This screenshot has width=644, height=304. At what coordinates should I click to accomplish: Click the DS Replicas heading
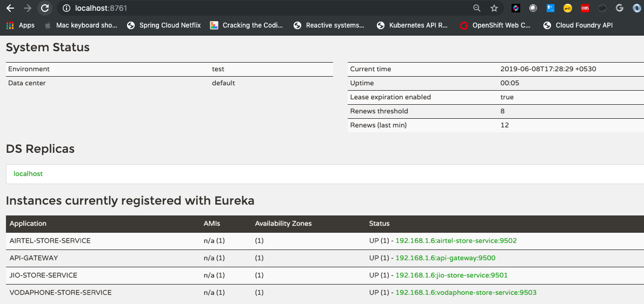coord(40,148)
